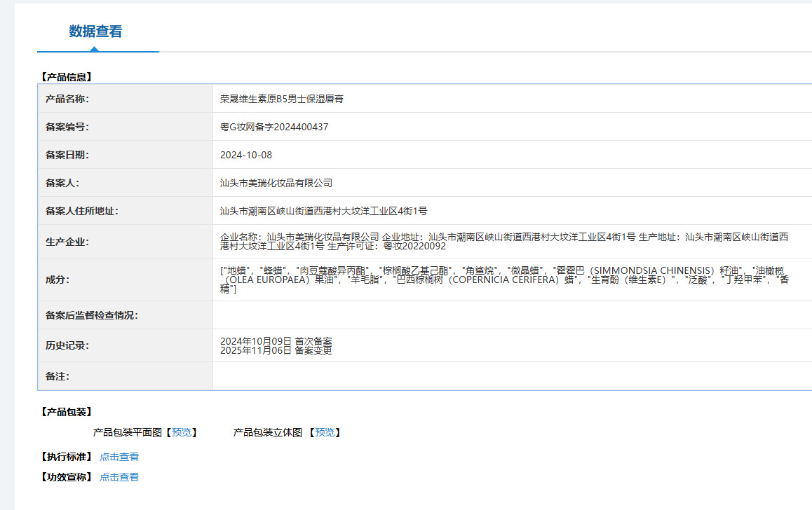
Task: Select the 数据查看 tab
Action: 96,32
